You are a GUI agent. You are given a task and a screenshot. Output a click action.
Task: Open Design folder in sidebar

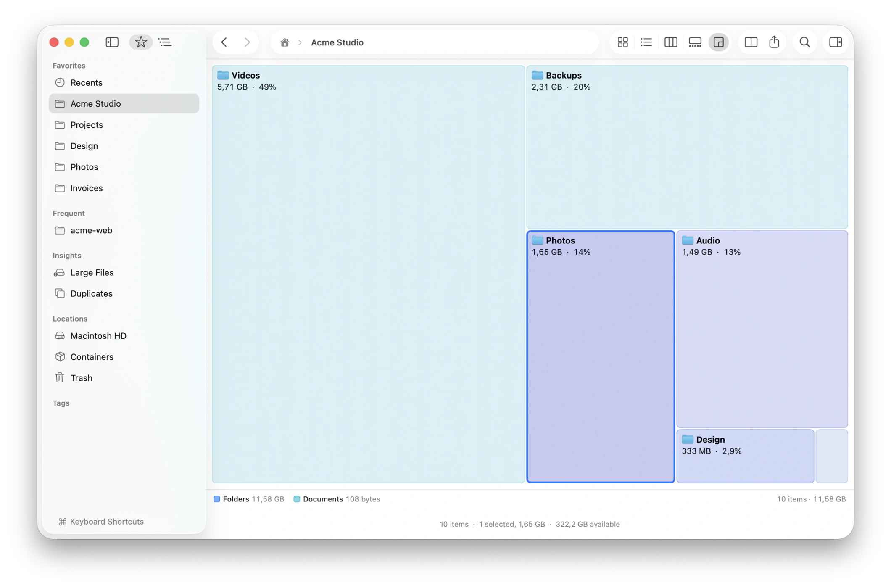pos(124,146)
